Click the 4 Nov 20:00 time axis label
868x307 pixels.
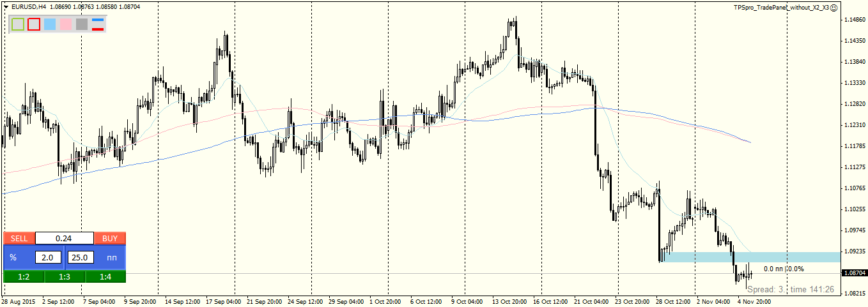tap(754, 301)
